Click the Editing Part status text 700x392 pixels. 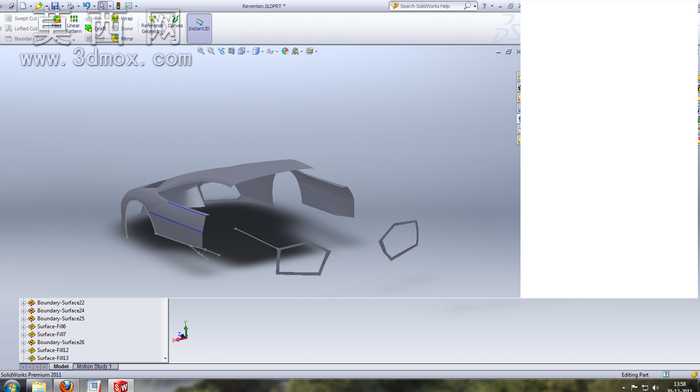[634, 375]
